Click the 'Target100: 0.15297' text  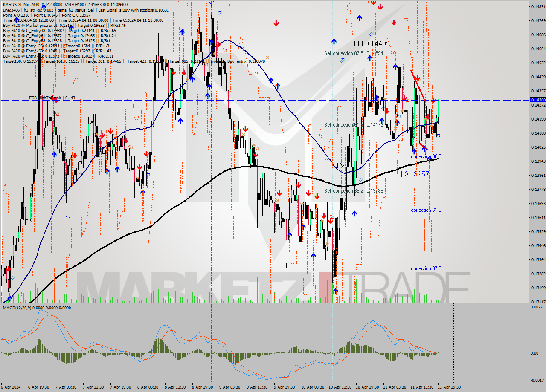(x=20, y=61)
